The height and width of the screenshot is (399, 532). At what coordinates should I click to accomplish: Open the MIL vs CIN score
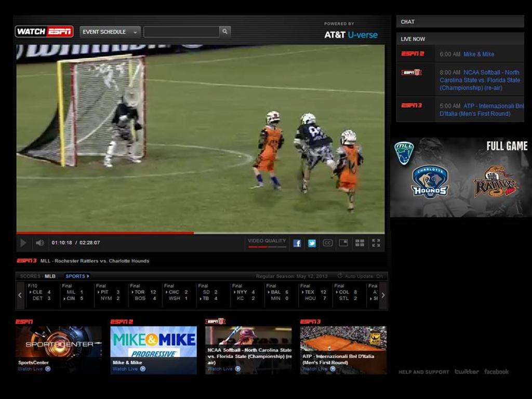pos(74,292)
